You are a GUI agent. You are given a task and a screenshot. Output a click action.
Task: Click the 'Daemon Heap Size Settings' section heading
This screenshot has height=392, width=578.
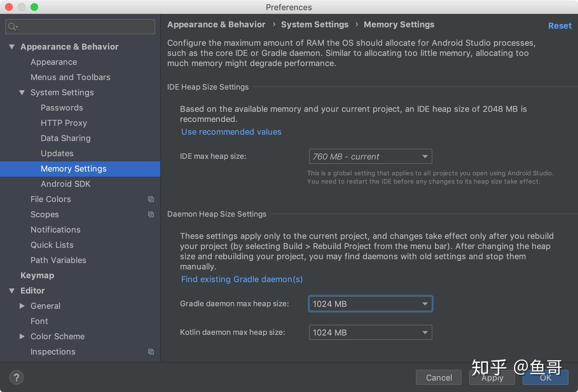[217, 214]
